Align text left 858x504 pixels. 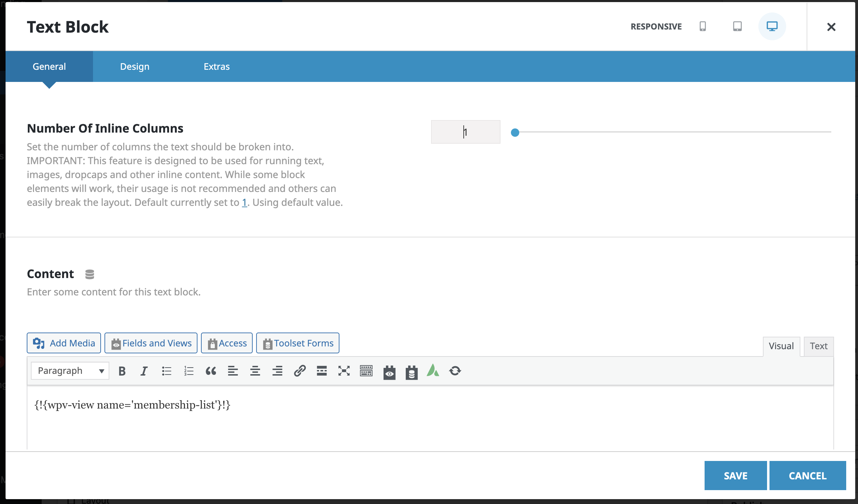[x=233, y=371]
